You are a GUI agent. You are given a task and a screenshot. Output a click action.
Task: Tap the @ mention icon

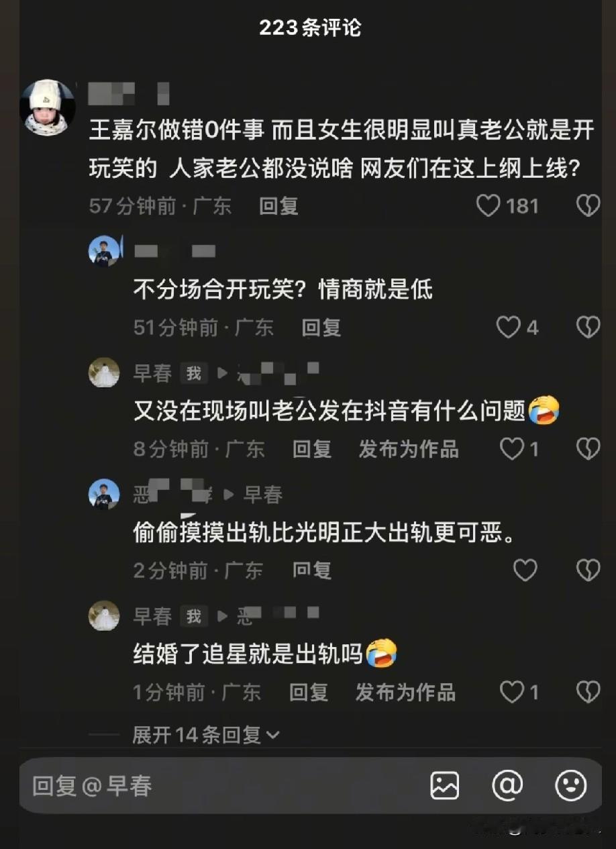tap(507, 785)
